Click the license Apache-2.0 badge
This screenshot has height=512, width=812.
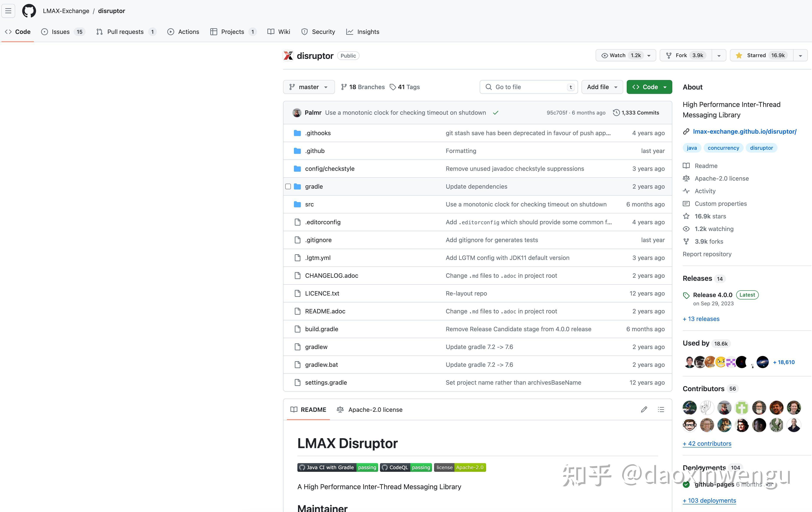[460, 467]
